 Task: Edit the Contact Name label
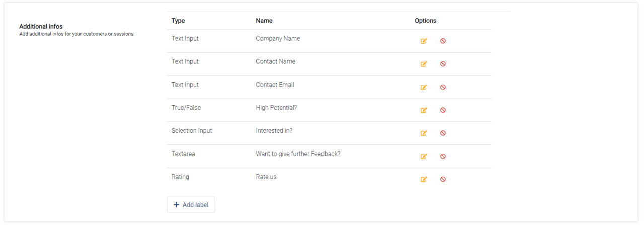(x=424, y=64)
